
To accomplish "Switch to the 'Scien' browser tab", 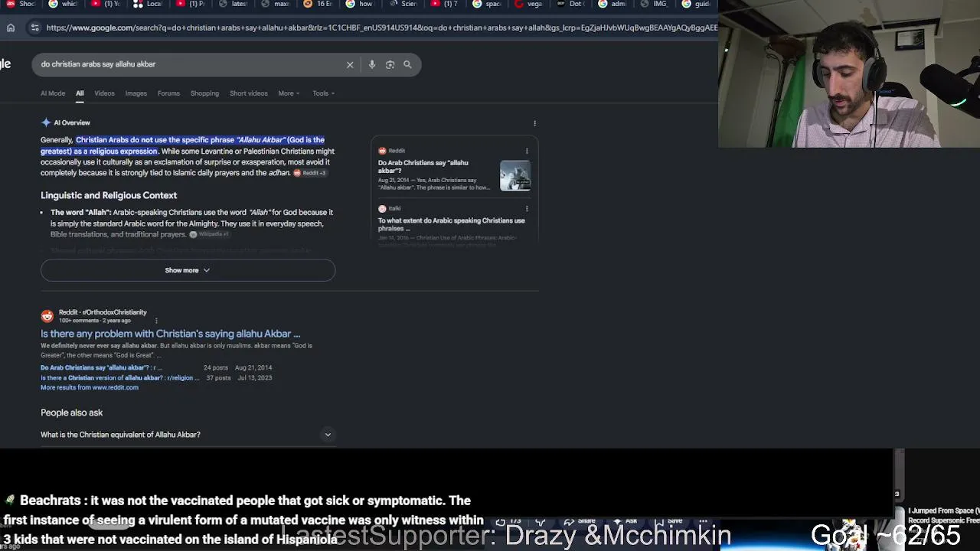I will pyautogui.click(x=403, y=4).
